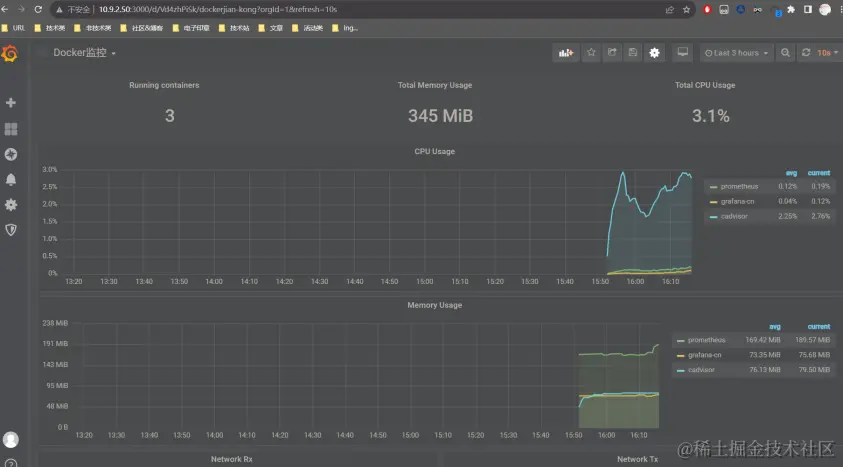Save the dashboard with floppy icon
Screen dimensions: 843x467
[633, 53]
